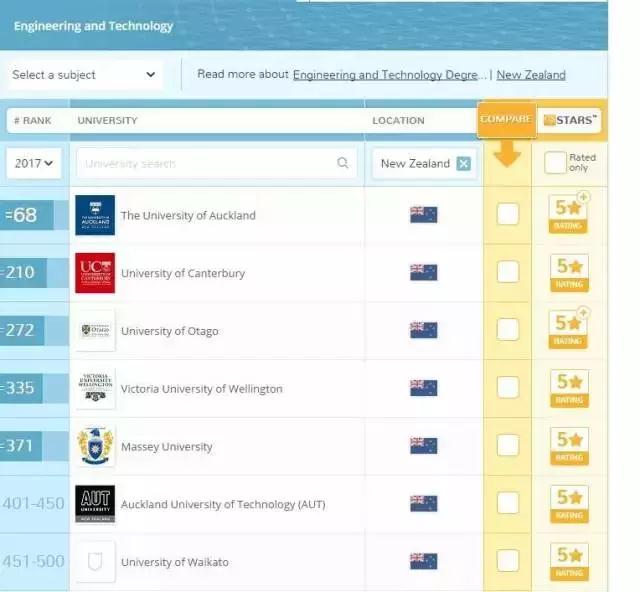
Task: Click New Zealand flag in Otago row
Action: pyautogui.click(x=423, y=331)
